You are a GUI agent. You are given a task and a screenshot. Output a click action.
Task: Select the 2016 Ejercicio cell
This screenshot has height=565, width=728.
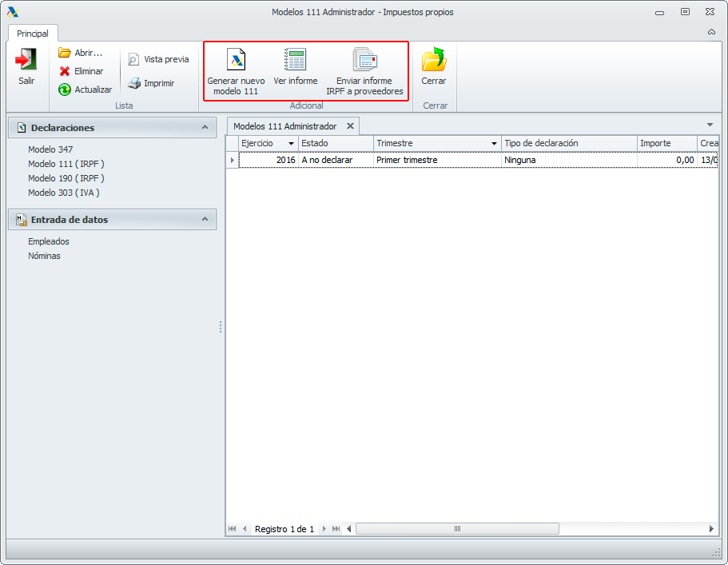pos(269,160)
